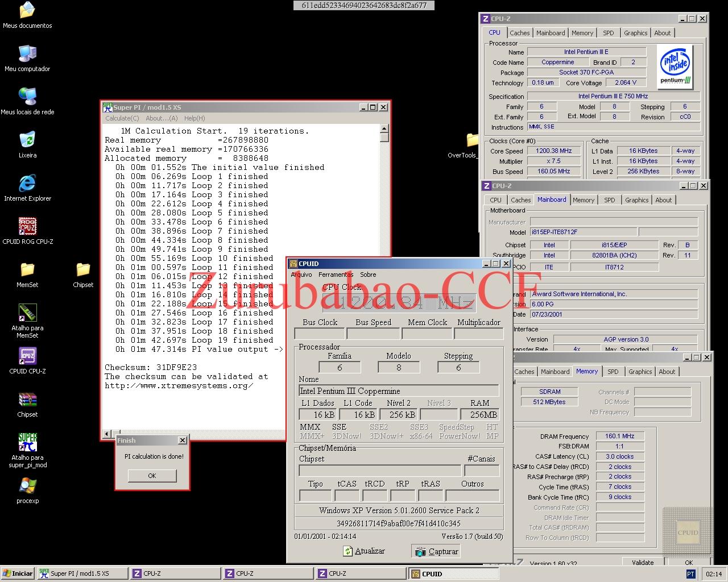Select CPU tab in middle CPU-Z Mainboard window

(x=495, y=200)
